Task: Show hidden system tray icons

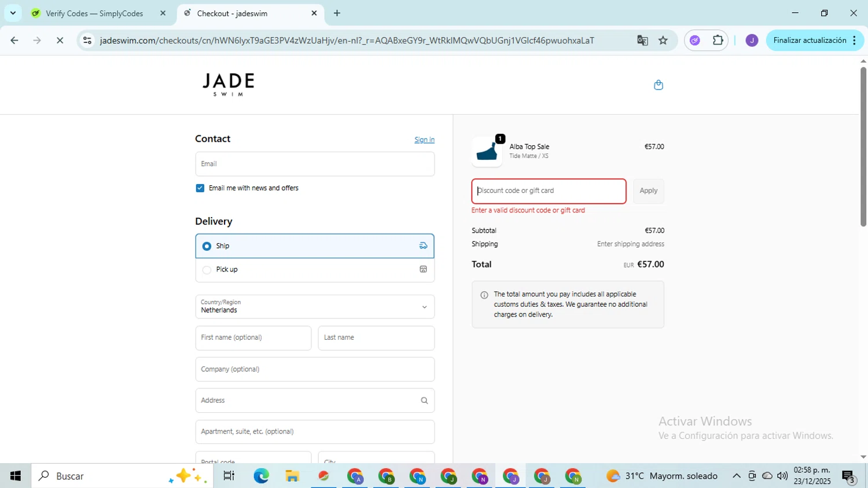Action: pyautogui.click(x=736, y=476)
